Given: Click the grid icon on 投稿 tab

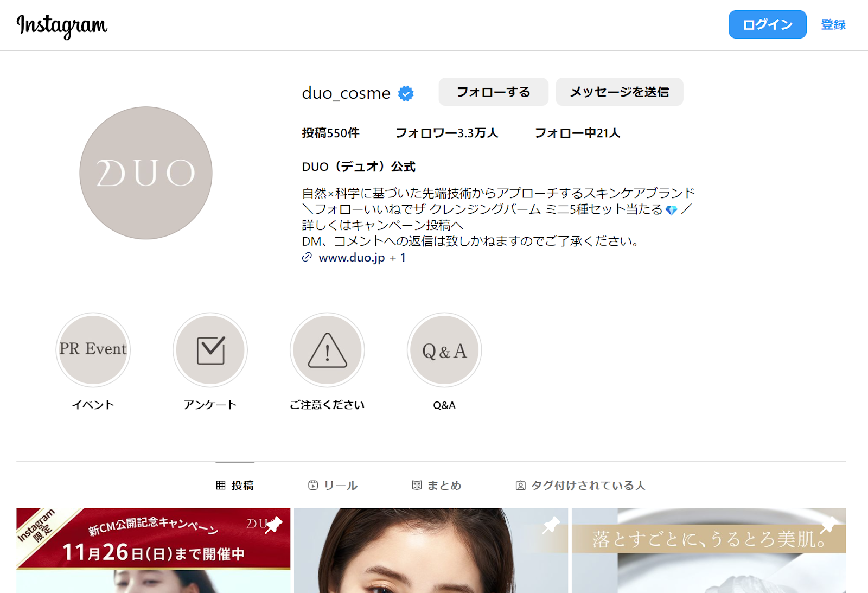Looking at the screenshot, I should (x=221, y=485).
